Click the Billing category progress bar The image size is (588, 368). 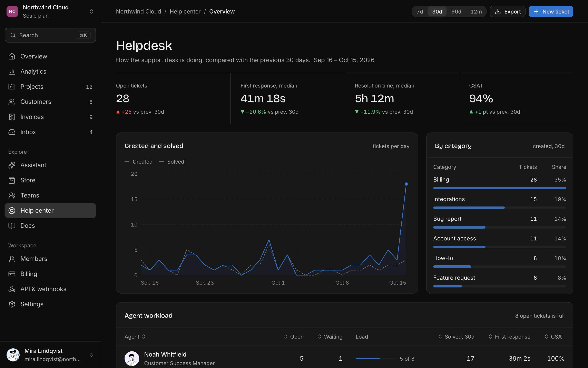click(x=500, y=188)
